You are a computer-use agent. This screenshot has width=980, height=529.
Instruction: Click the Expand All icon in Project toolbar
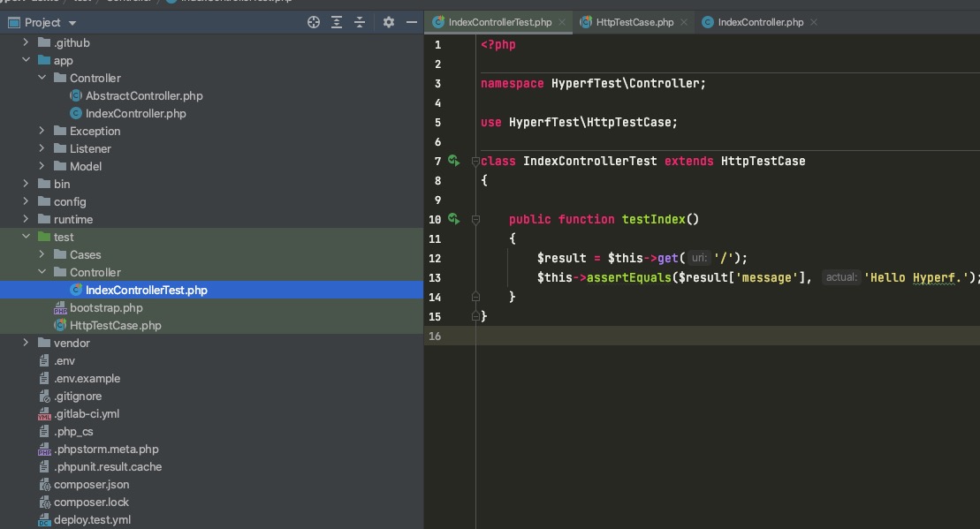tap(337, 22)
